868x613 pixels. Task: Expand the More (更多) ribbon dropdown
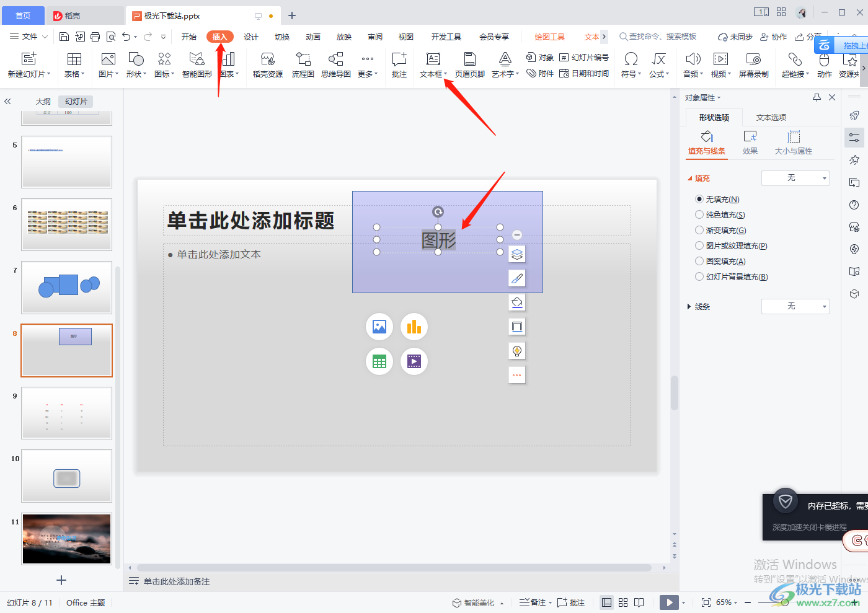368,65
